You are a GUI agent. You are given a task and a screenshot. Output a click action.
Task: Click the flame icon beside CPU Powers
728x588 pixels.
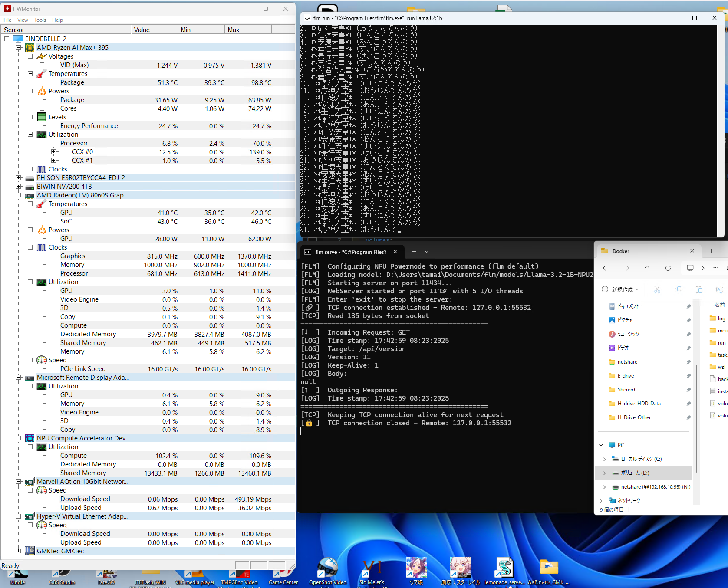42,91
